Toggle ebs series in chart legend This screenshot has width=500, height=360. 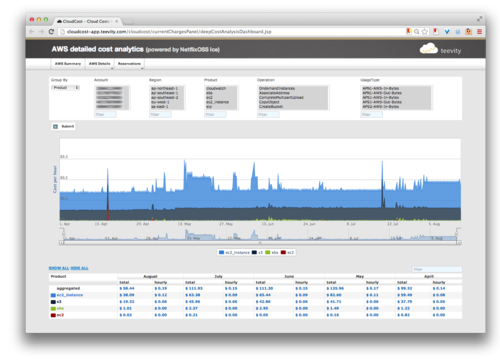(x=271, y=252)
